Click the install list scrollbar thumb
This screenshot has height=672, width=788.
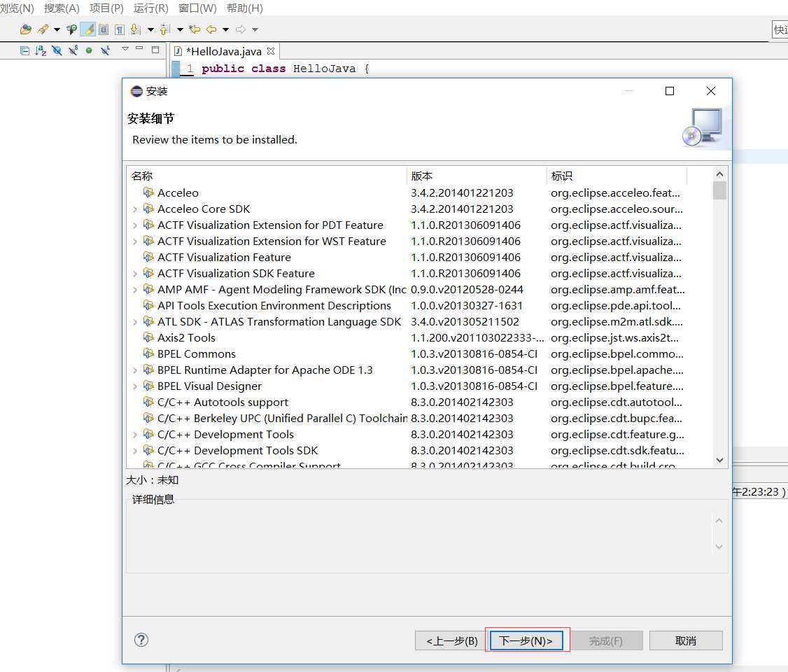click(719, 190)
